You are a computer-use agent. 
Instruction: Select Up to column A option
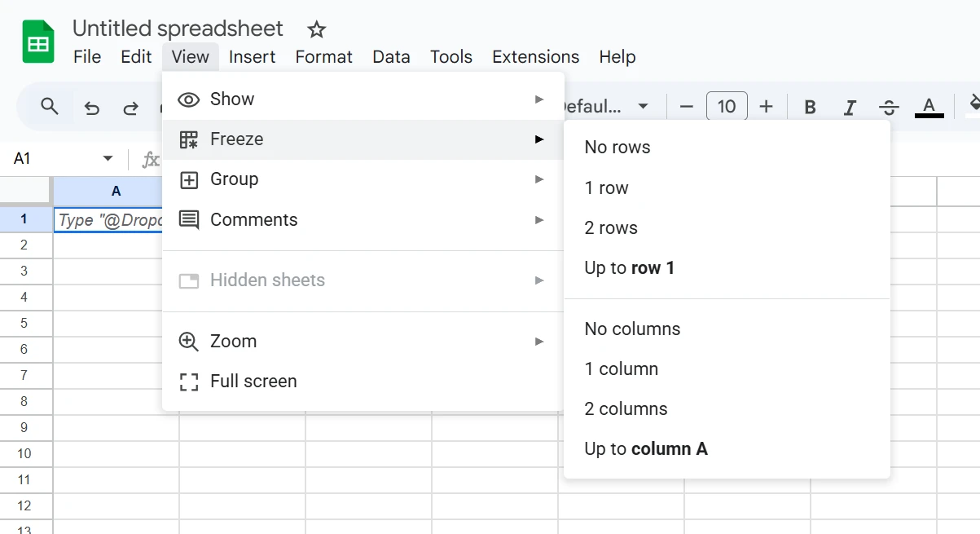click(646, 449)
